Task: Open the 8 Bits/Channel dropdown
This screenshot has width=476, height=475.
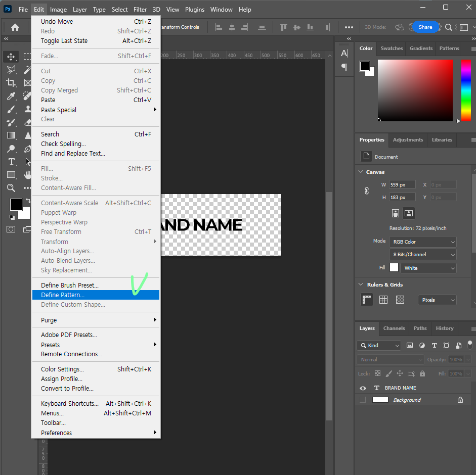Action: click(x=422, y=255)
